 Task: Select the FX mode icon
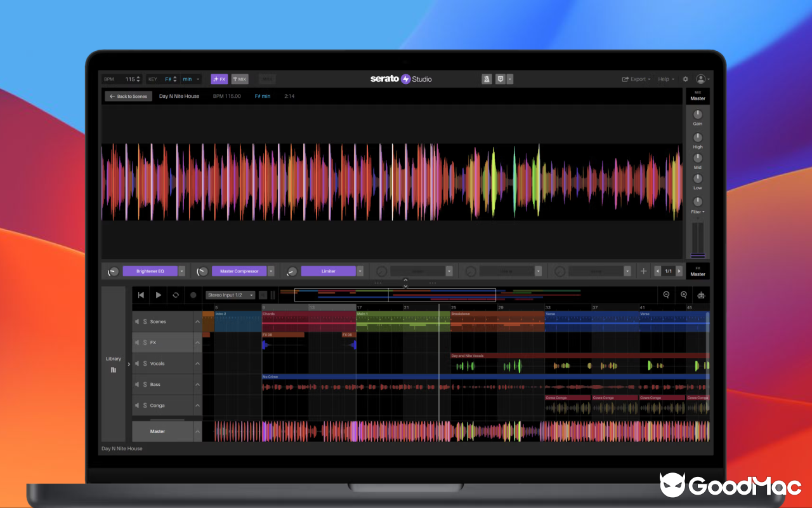tap(219, 79)
